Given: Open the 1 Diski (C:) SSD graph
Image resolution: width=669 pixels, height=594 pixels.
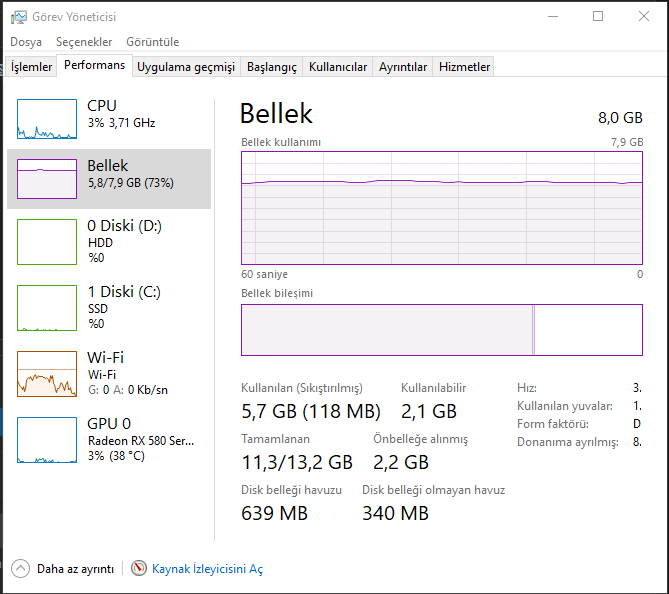Looking at the screenshot, I should click(47, 307).
